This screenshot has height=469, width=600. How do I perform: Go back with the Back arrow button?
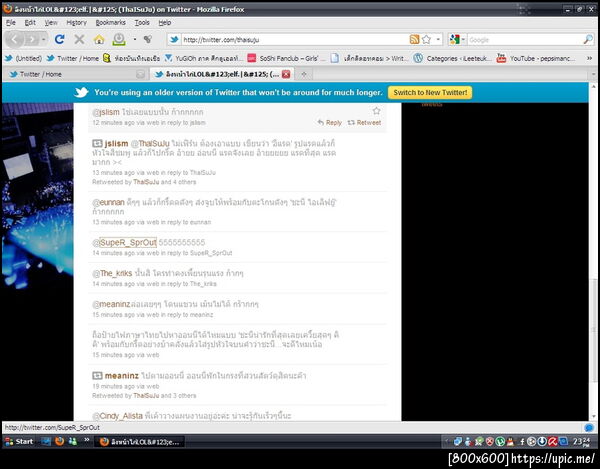14,39
